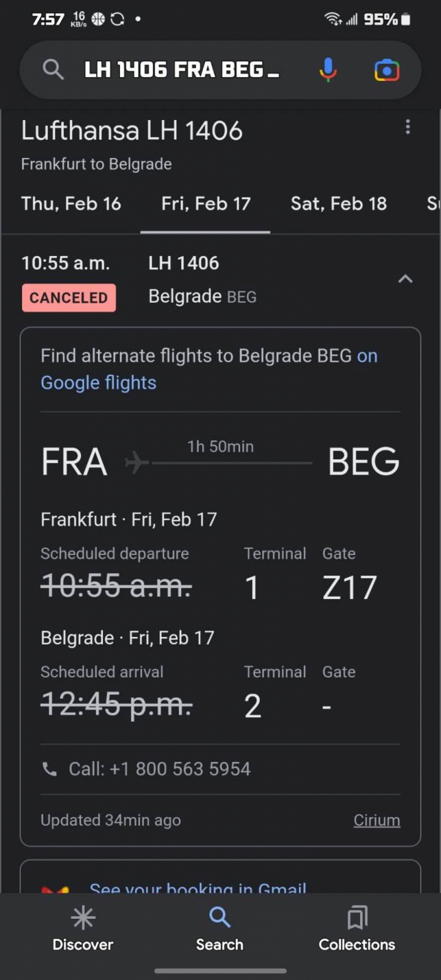Select the Fri, Feb 17 tab
This screenshot has height=980, width=441.
tap(206, 204)
